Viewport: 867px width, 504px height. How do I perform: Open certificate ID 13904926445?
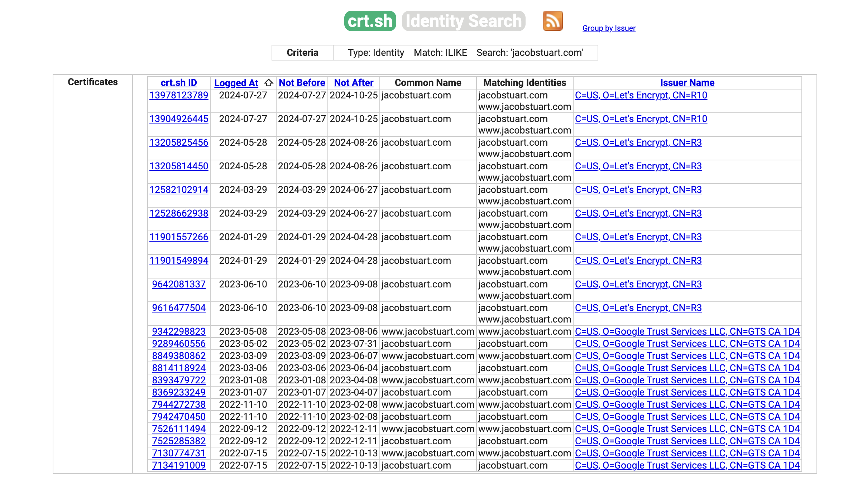point(179,119)
